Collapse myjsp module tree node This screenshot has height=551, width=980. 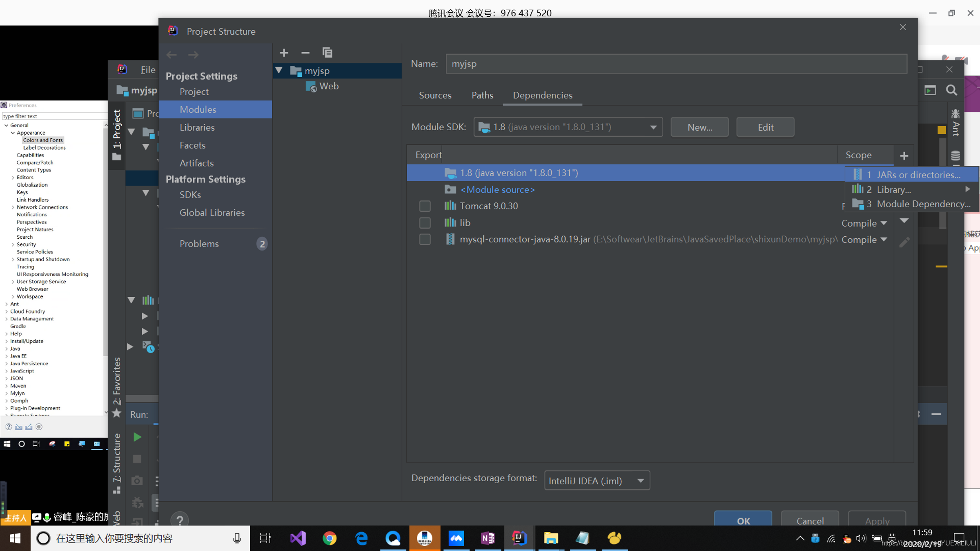279,70
